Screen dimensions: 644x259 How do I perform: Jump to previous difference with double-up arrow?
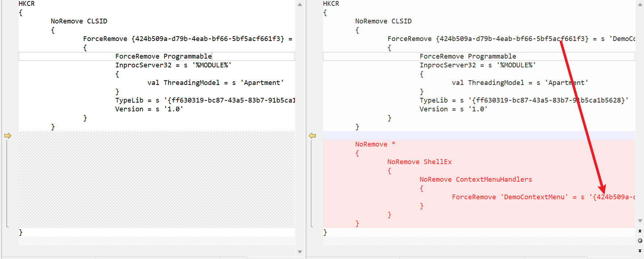[640, 231]
